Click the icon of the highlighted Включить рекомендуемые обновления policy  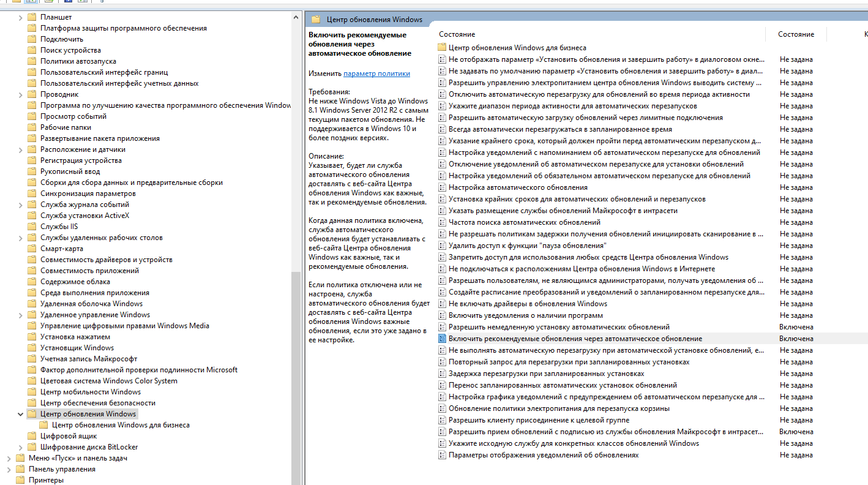442,339
